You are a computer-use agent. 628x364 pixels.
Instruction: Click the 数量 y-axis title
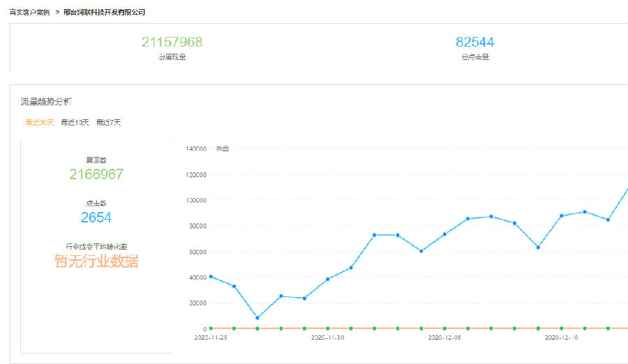[x=223, y=149]
